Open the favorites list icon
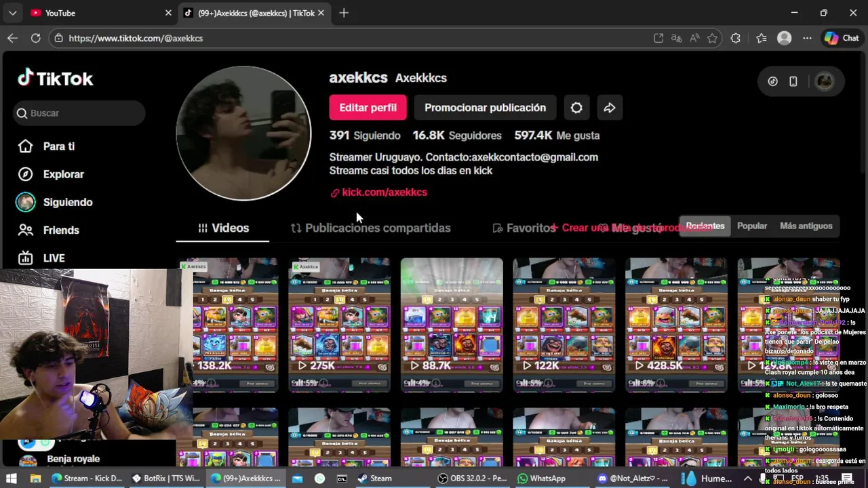The image size is (868, 488). (x=762, y=39)
